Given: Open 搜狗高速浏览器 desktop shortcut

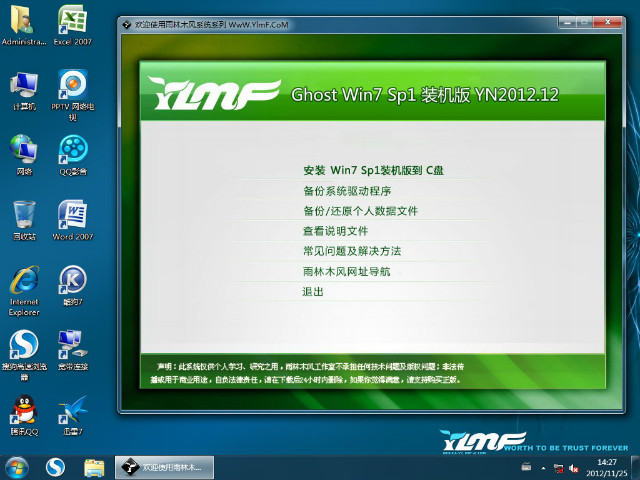Looking at the screenshot, I should click(24, 355).
